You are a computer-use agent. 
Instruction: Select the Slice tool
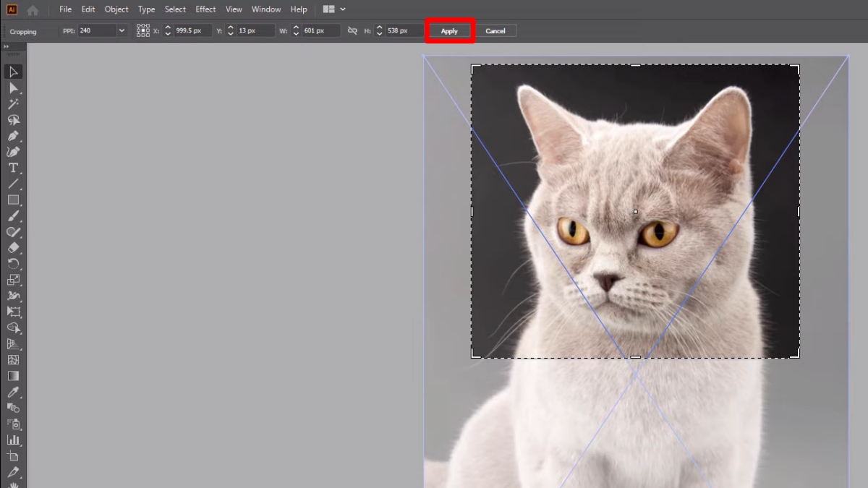tap(13, 472)
